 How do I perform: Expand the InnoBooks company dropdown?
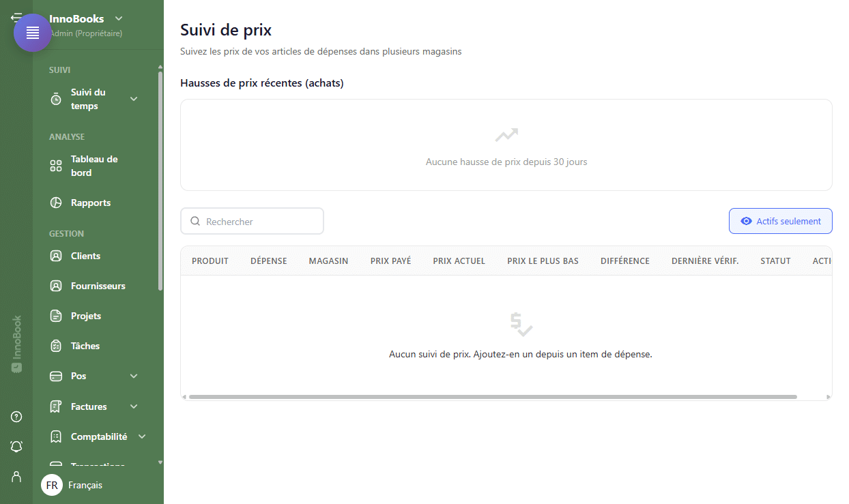119,18
